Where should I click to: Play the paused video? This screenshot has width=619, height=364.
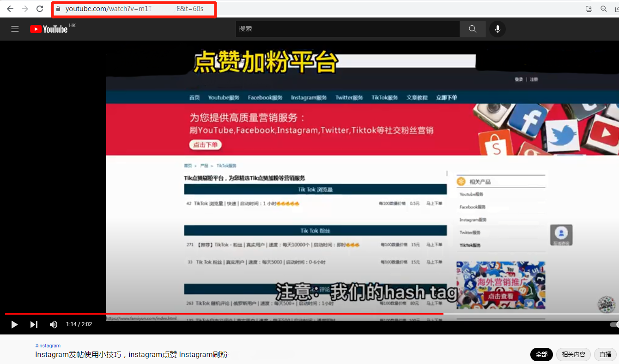click(14, 324)
